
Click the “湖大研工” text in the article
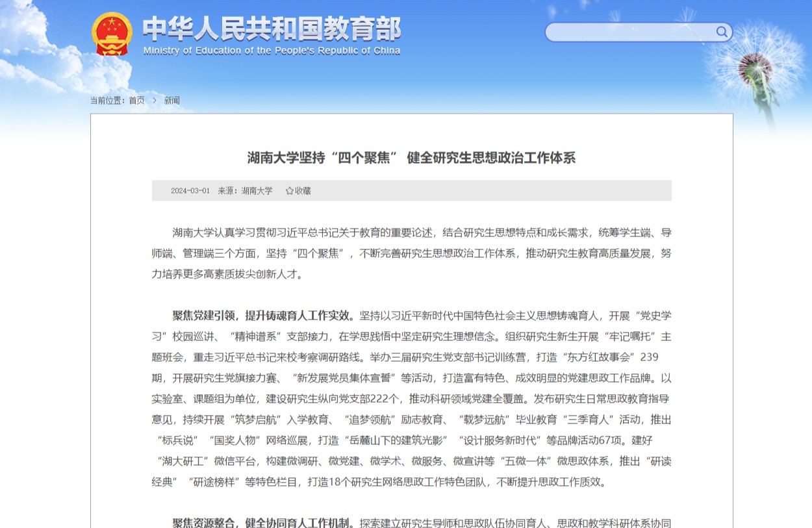point(182,461)
